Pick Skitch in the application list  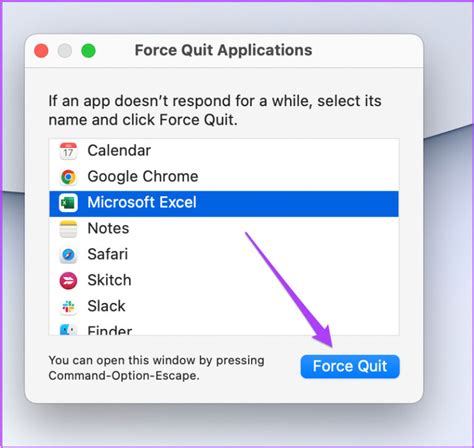[224, 281]
